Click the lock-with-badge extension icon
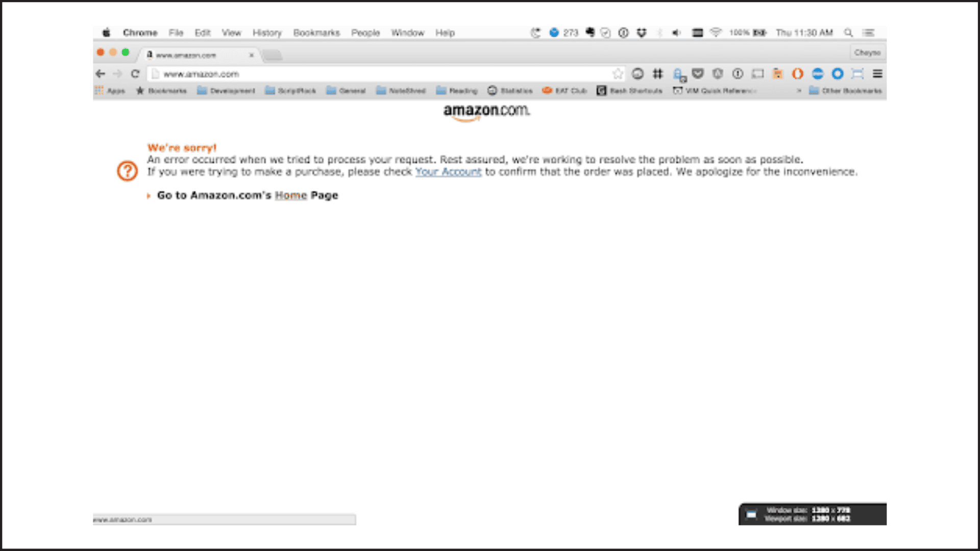The image size is (980, 551). [678, 75]
